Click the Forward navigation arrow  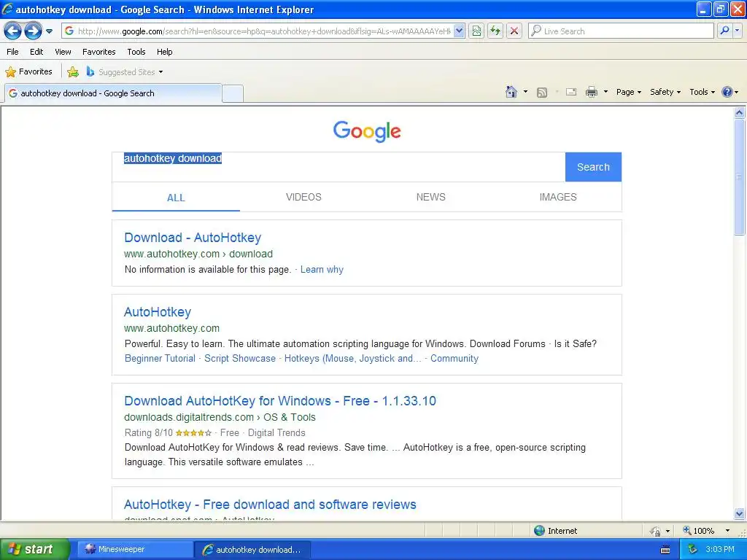click(33, 31)
